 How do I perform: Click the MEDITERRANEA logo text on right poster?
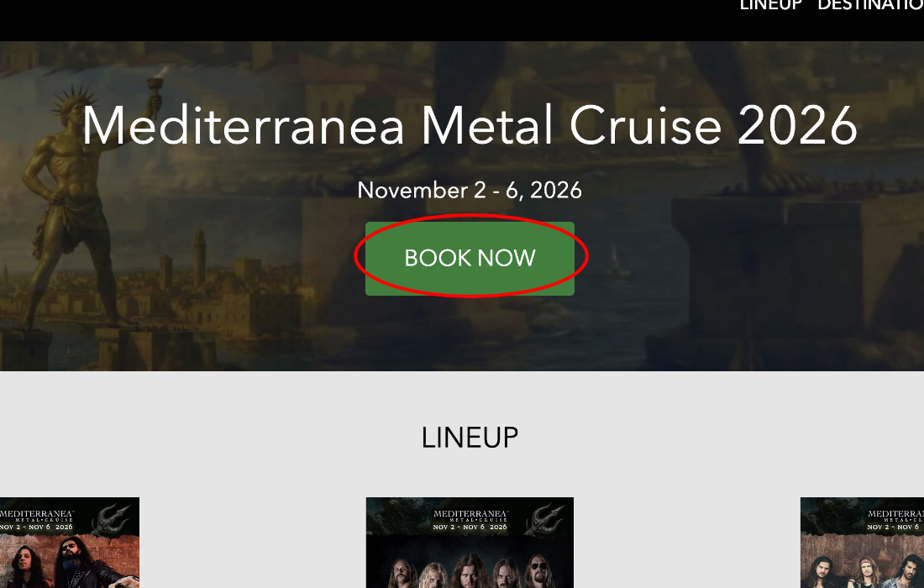click(x=896, y=512)
